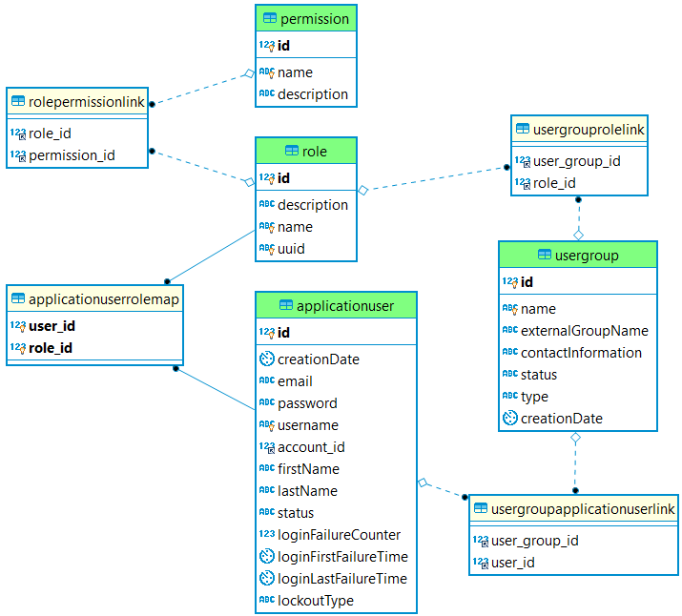Select role_id in usergrouprolelink table
Screen dimensions: 682x616
pyautogui.click(x=579, y=183)
